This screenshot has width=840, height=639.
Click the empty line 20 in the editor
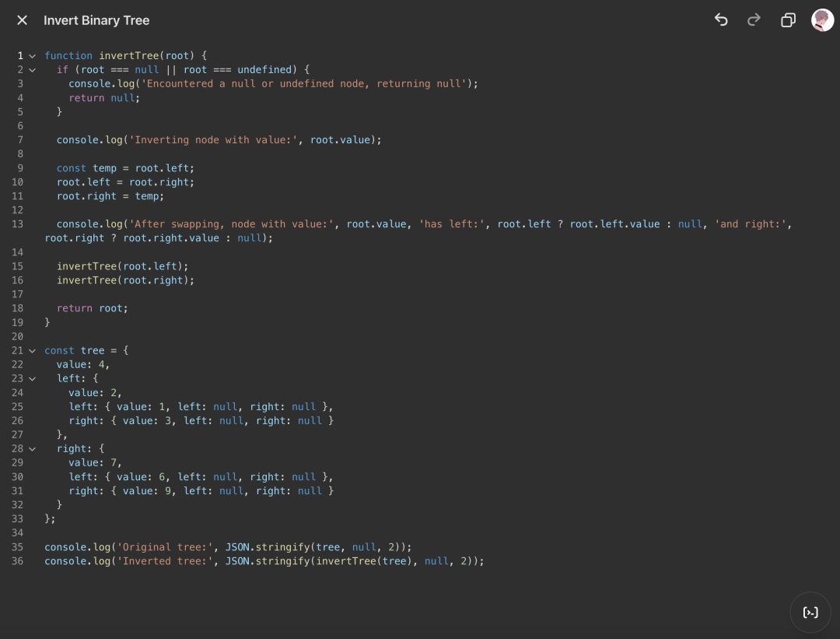[233, 336]
